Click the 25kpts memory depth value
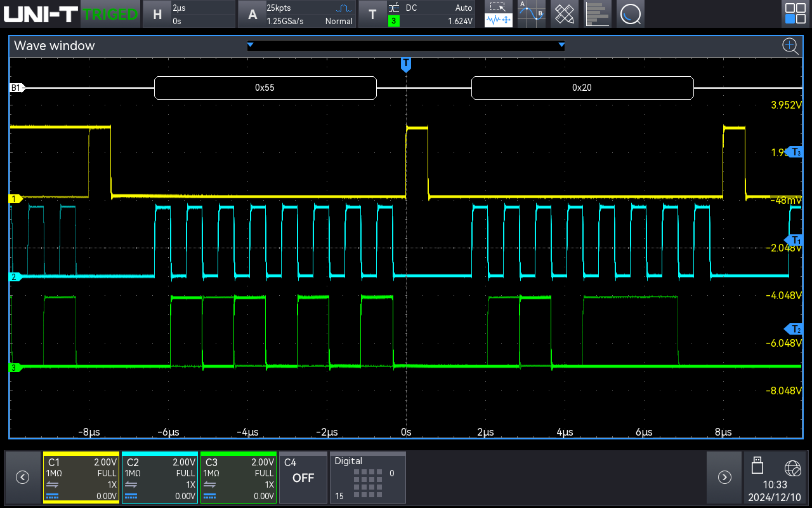Viewport: 812px width, 508px height. [278, 8]
